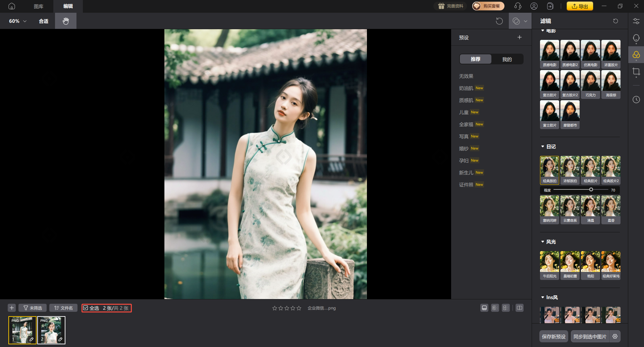The image size is (644, 347).
Task: Collapse the 风光 filter category
Action: (543, 242)
